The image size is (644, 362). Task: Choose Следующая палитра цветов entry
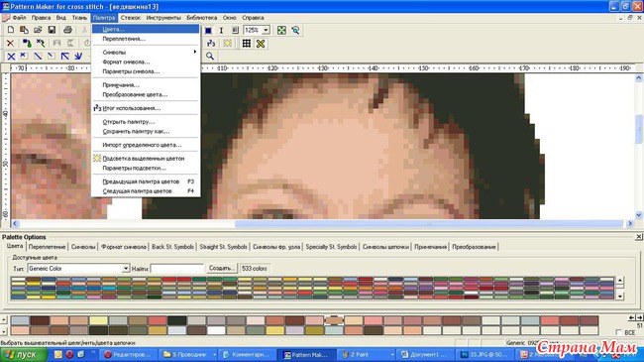click(146, 191)
